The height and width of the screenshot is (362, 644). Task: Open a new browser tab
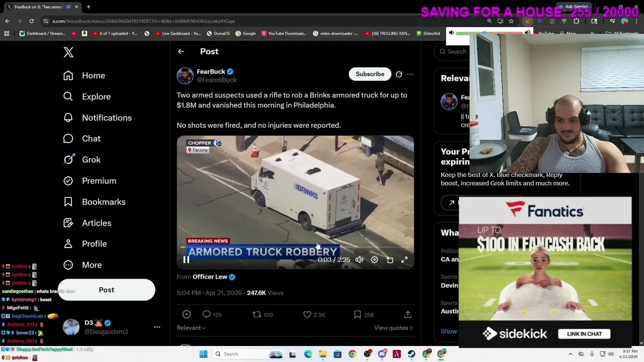(88, 7)
